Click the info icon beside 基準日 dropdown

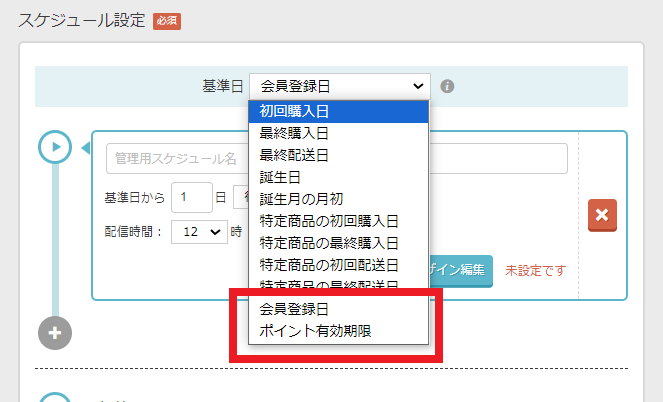tap(447, 86)
